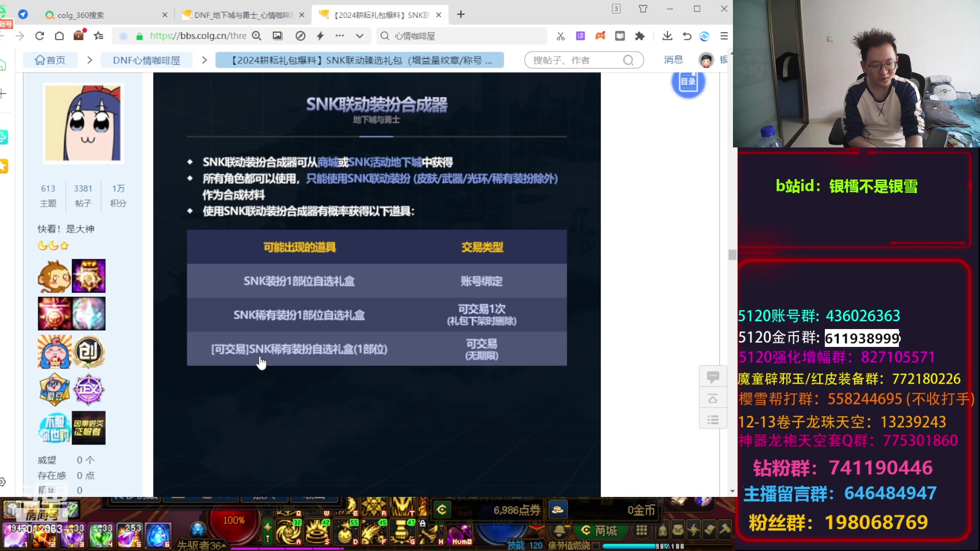The image size is (980, 551).
Task: Open the briefcase toolbox icon
Action: [x=79, y=35]
